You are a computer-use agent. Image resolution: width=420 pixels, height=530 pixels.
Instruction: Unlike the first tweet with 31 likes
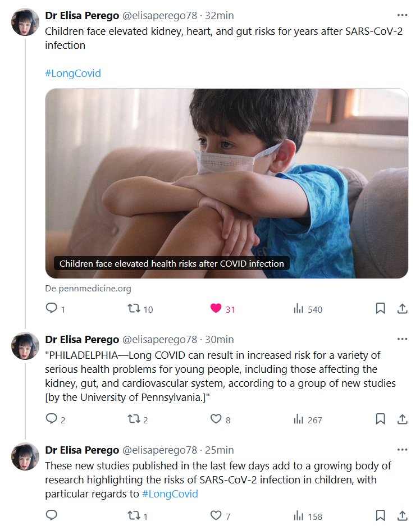point(216,309)
